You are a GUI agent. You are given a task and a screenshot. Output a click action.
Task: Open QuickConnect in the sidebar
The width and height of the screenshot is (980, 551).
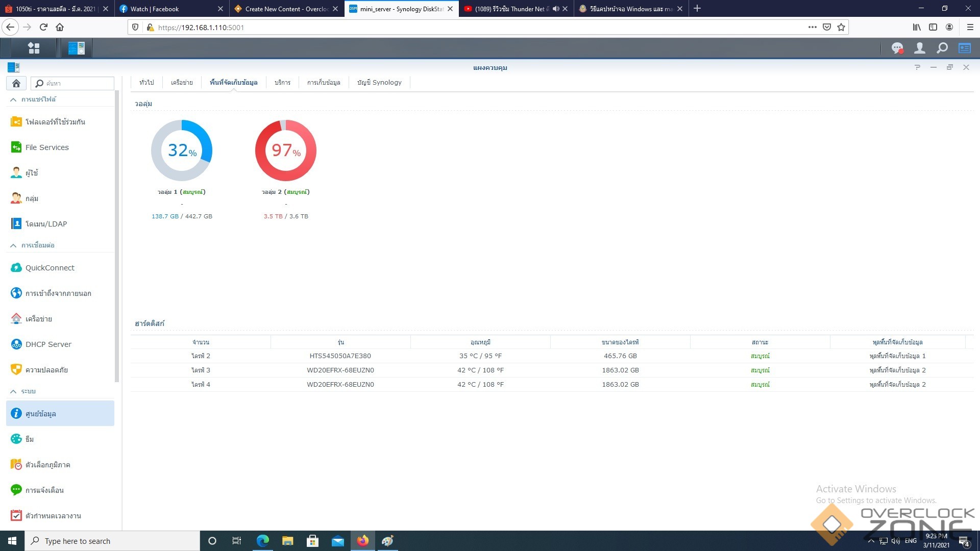50,268
